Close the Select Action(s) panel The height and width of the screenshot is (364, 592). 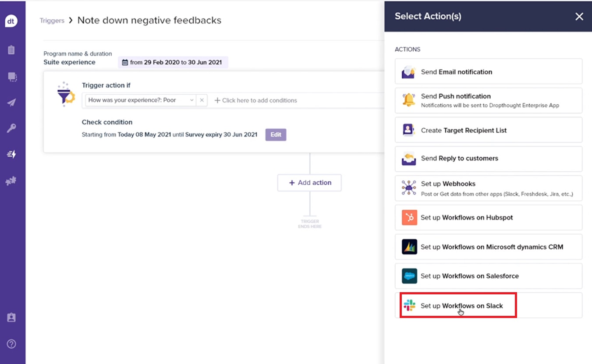579,17
